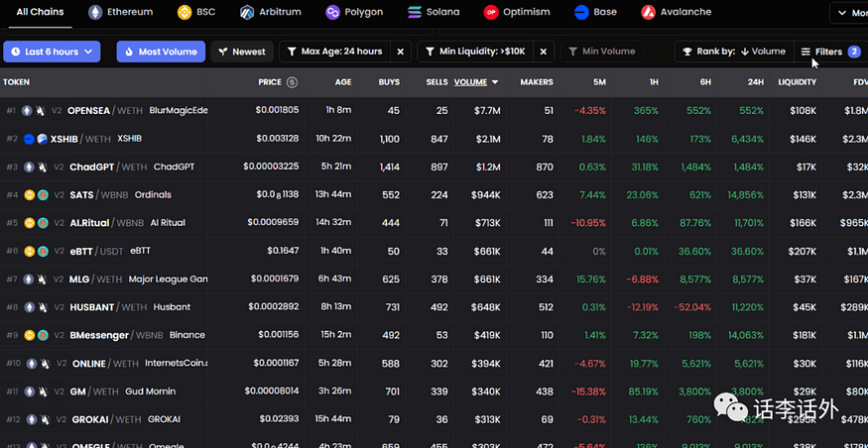Click Uniswap DEX icon in ChadGPT row
868x448 pixels.
point(42,168)
